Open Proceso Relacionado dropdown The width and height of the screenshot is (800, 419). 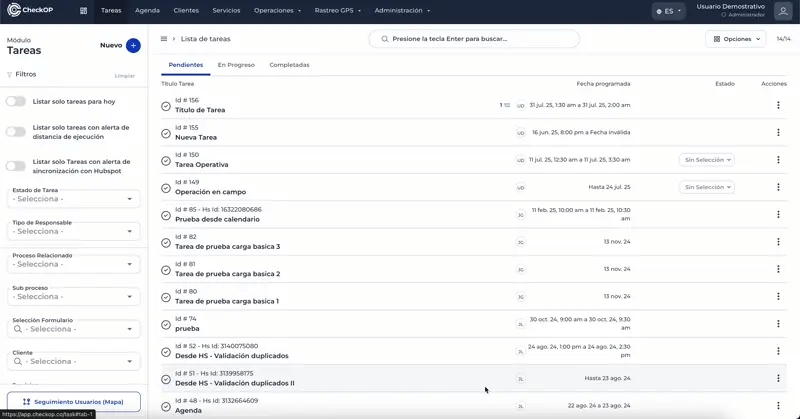[x=73, y=264]
